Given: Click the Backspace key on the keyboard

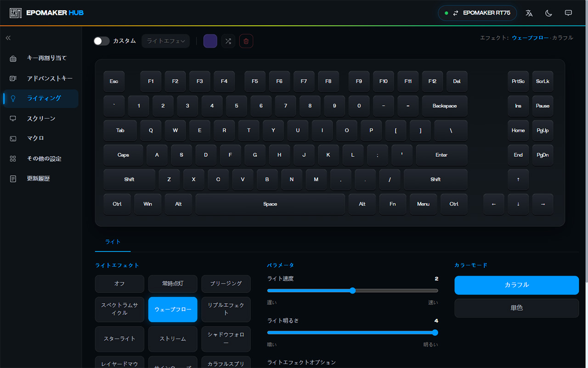Looking at the screenshot, I should point(445,106).
